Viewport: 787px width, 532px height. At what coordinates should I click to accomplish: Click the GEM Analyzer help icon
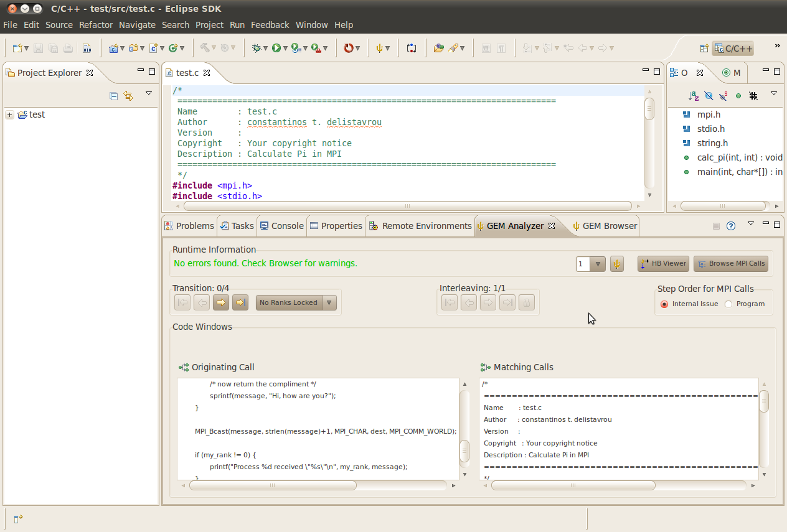point(731,226)
